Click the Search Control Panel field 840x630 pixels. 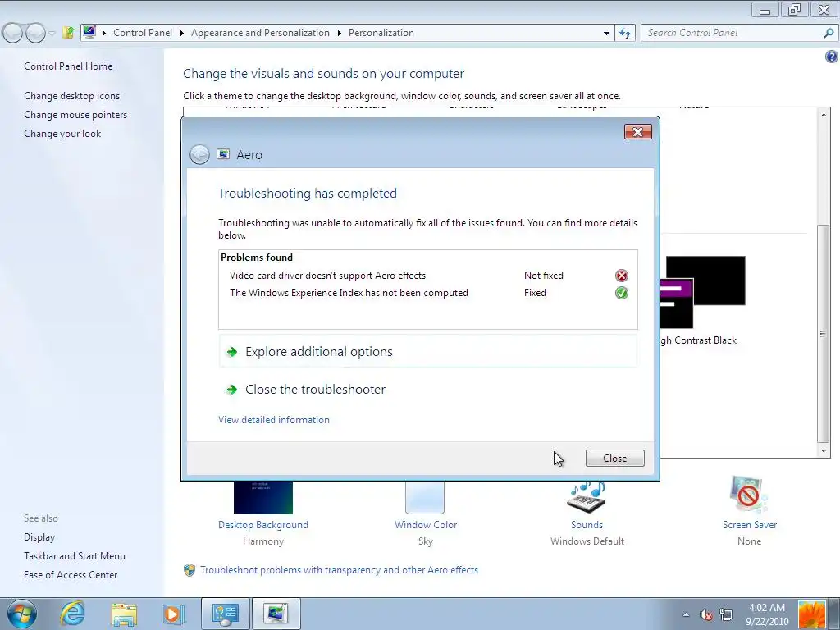[733, 33]
